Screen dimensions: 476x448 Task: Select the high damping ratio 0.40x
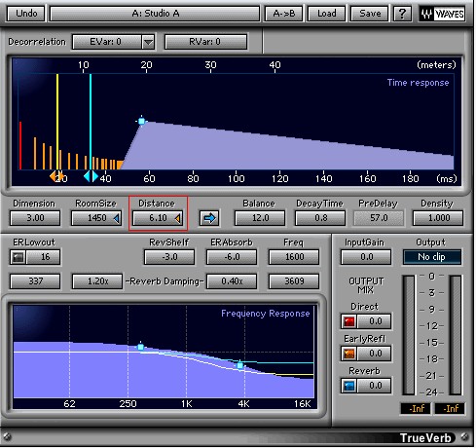coord(232,281)
